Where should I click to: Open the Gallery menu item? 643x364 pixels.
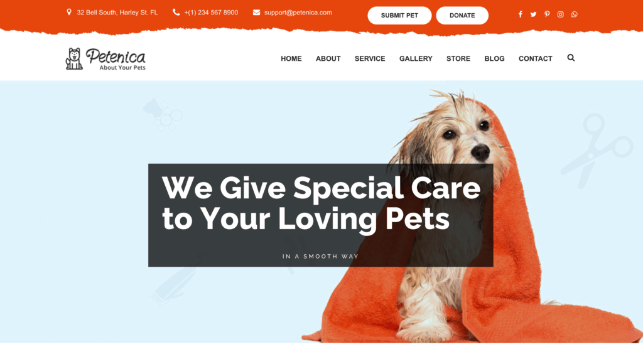[x=416, y=58]
